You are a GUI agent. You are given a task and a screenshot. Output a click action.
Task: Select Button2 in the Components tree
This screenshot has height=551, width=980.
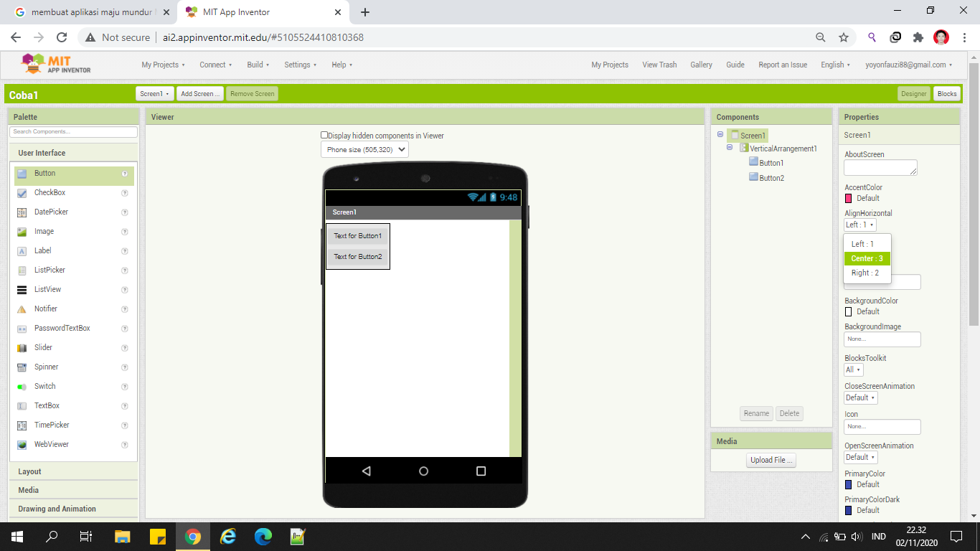pyautogui.click(x=771, y=178)
